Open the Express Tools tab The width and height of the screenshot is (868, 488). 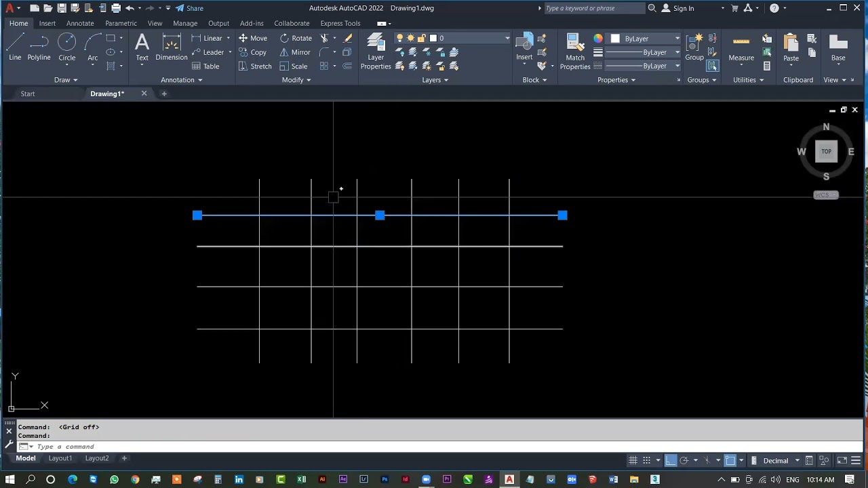click(340, 23)
